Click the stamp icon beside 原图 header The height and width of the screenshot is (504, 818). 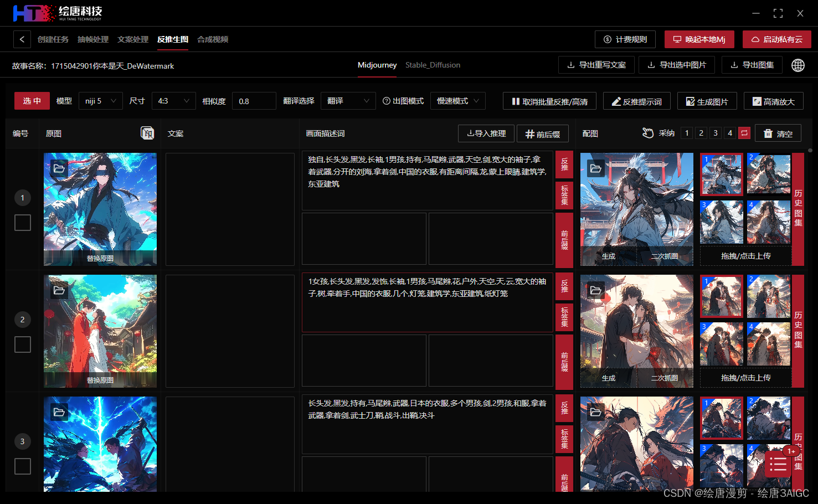[x=147, y=133]
